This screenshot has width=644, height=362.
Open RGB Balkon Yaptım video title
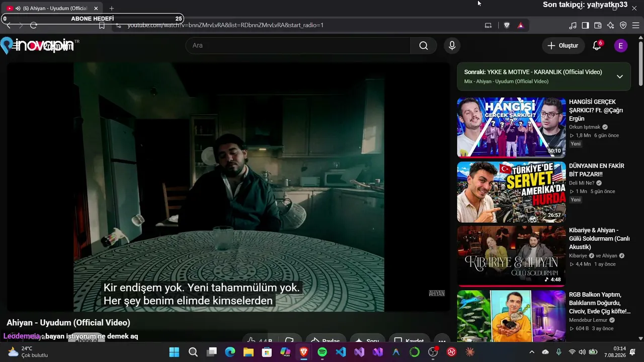(x=600, y=303)
